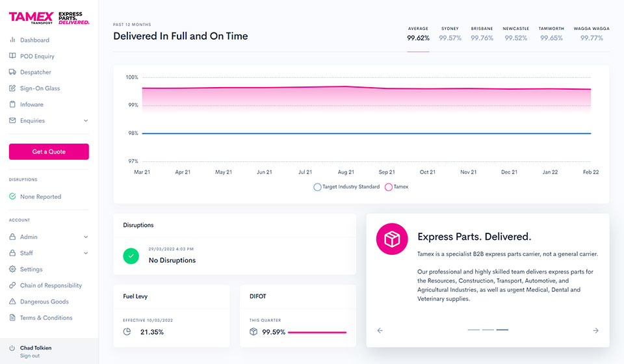Screen dimensions: 624x364
Task: Click the Disruptions card title
Action: 138,225
